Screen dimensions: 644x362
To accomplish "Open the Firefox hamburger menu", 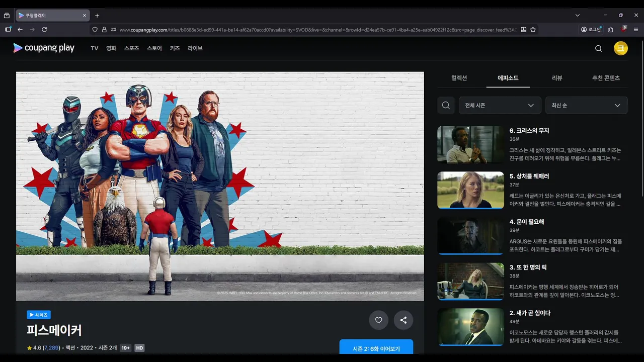I will coord(635,30).
